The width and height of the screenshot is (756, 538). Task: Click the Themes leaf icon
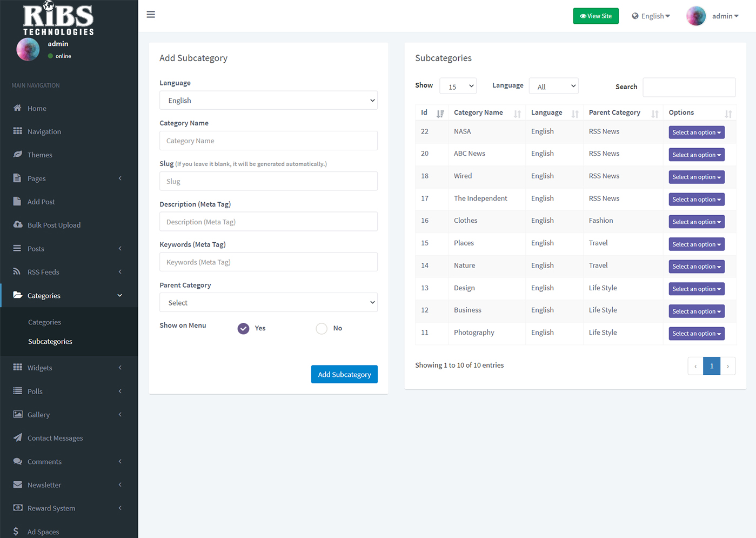[17, 155]
